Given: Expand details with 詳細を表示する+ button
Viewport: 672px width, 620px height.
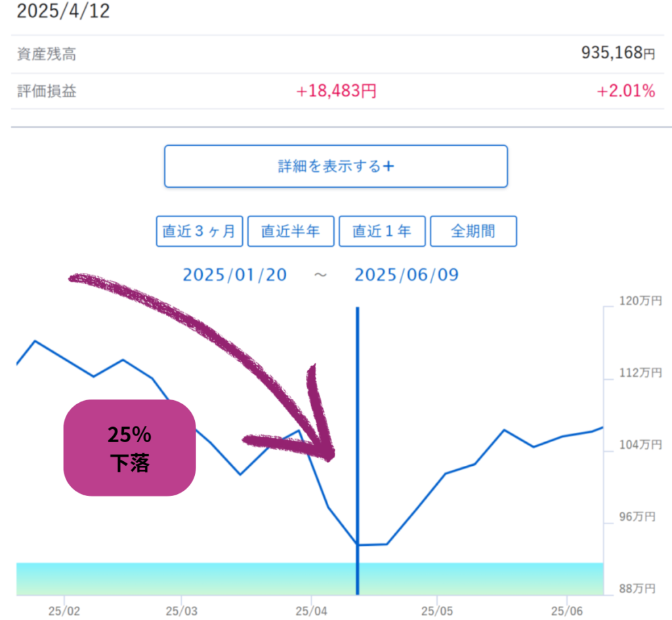Looking at the screenshot, I should tap(335, 166).
